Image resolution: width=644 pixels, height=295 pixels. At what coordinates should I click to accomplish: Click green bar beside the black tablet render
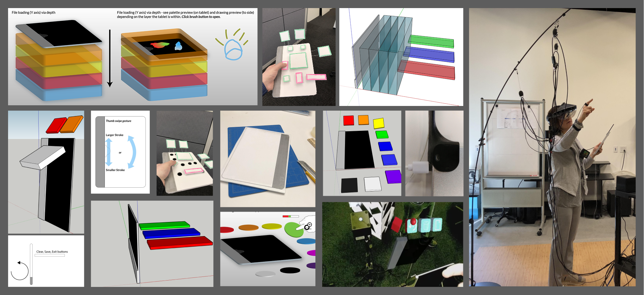[x=164, y=225]
